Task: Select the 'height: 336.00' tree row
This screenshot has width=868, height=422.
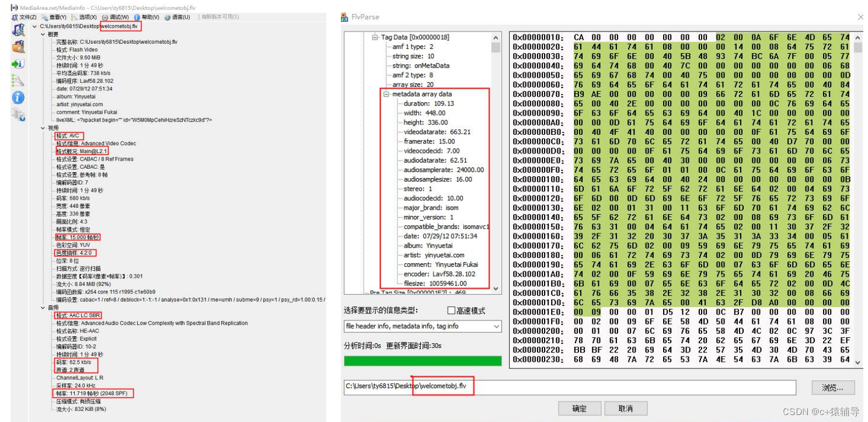Action: point(426,123)
